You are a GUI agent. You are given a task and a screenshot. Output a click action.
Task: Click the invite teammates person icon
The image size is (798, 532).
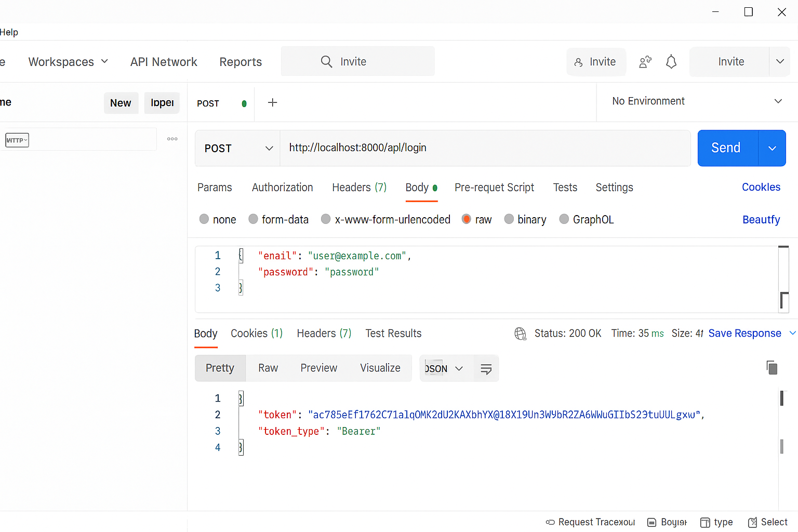(x=645, y=61)
